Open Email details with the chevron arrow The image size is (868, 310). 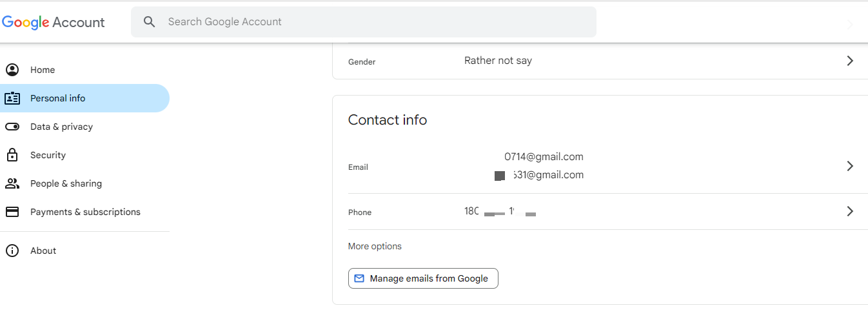[850, 166]
